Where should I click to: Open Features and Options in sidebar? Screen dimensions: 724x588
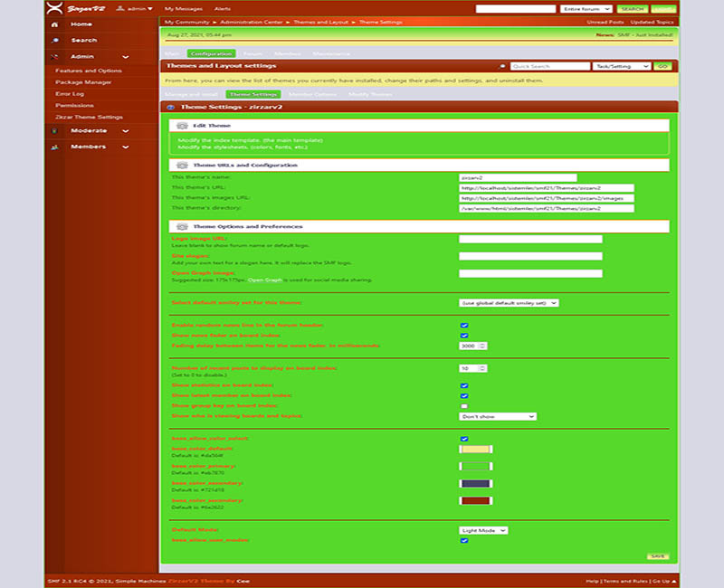pyautogui.click(x=88, y=71)
